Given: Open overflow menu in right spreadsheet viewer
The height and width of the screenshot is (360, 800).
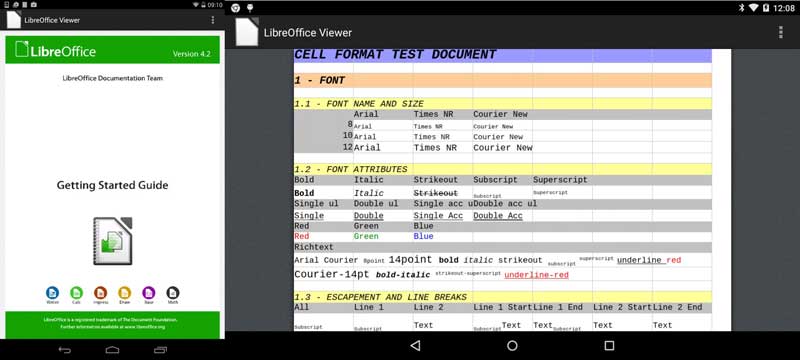Looking at the screenshot, I should pos(780,33).
